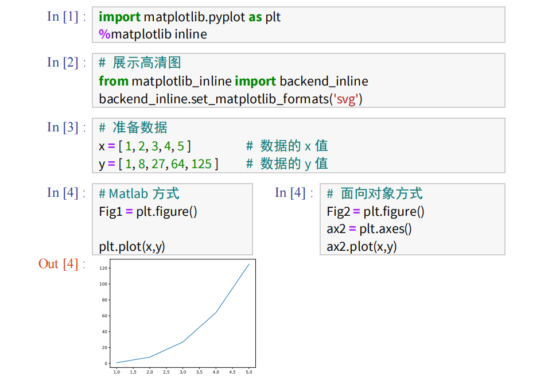This screenshot has height=392, width=548.
Task: Click the line chart output figure
Action: click(x=177, y=317)
